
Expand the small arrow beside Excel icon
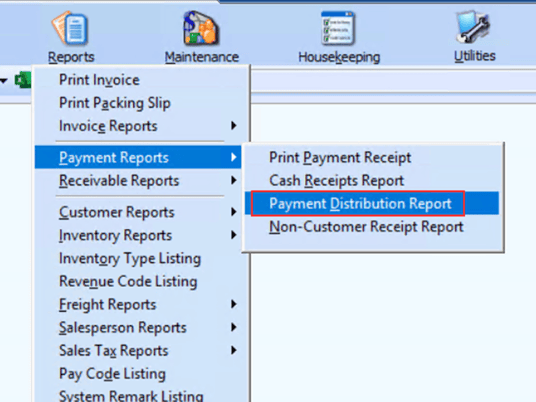[4, 81]
